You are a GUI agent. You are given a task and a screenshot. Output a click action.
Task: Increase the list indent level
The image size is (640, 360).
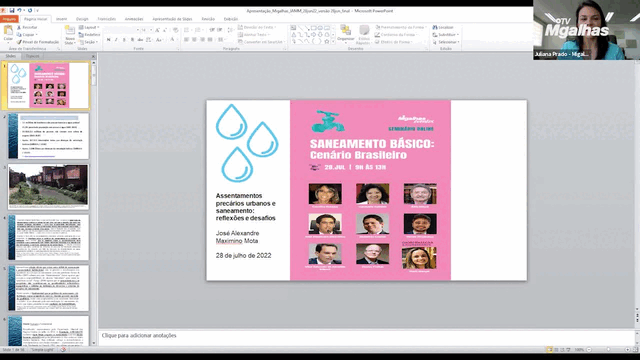pyautogui.click(x=220, y=30)
